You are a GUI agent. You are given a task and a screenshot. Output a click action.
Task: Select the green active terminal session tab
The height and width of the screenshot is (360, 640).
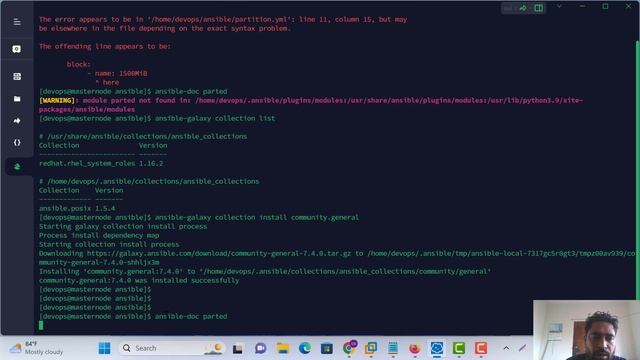pyautogui.click(x=17, y=167)
